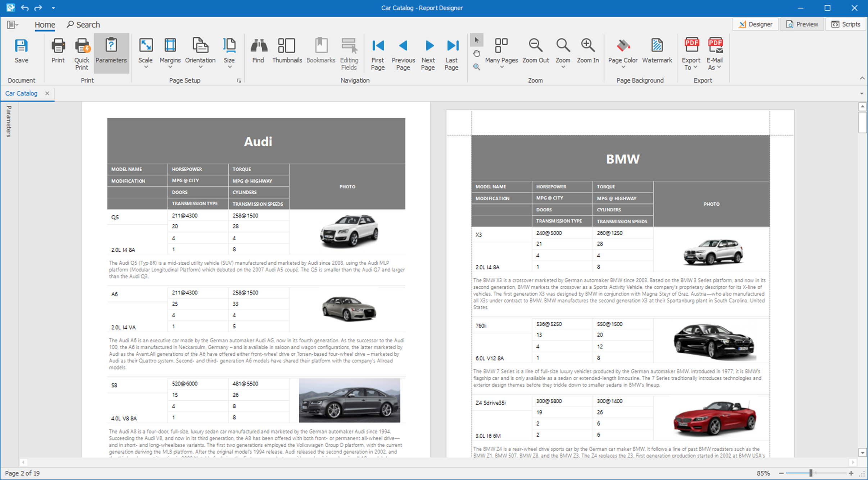The height and width of the screenshot is (480, 868).
Task: Open the application menu button
Action: pyautogui.click(x=12, y=24)
